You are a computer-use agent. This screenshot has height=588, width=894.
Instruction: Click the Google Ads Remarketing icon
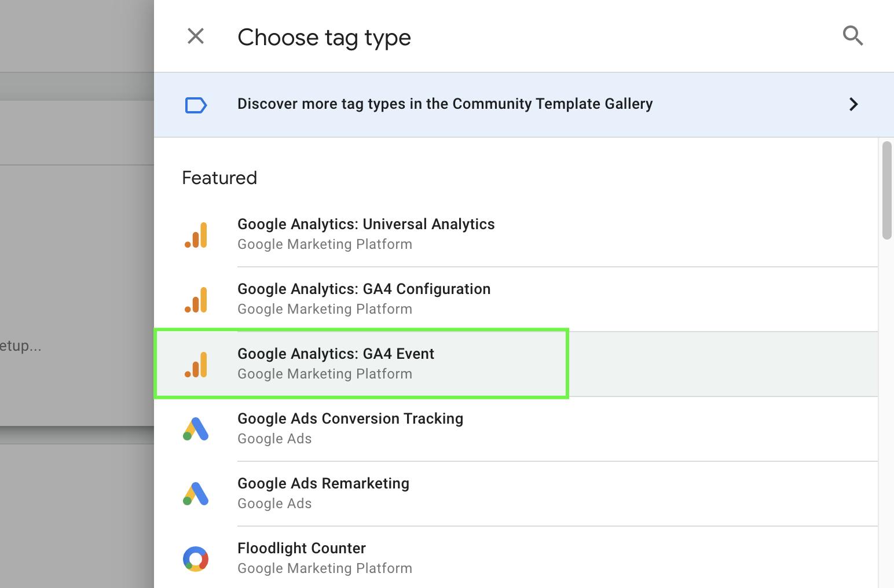pyautogui.click(x=196, y=494)
